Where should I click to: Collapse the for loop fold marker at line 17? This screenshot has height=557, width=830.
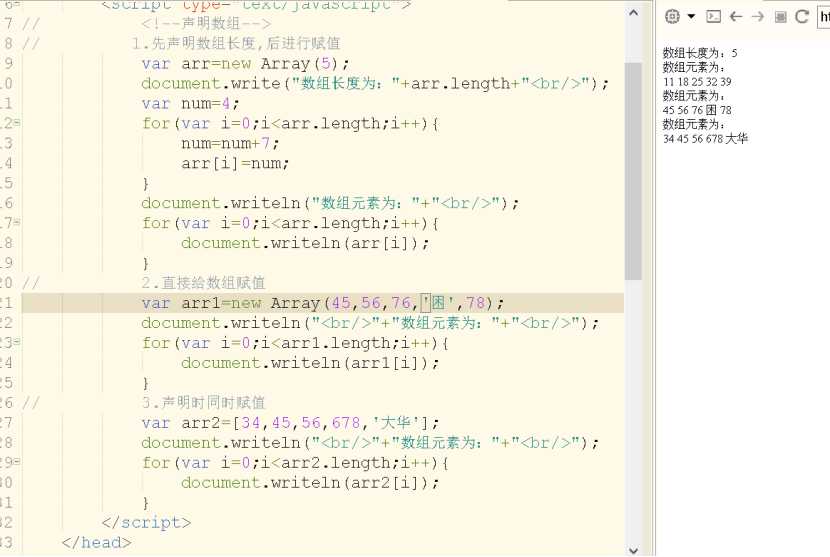17,223
